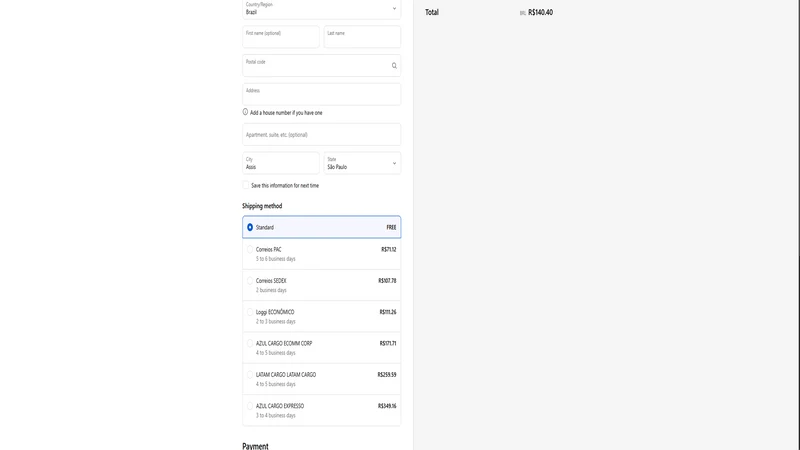
Task: Choose Correios PAC shipping method
Action: click(321, 254)
